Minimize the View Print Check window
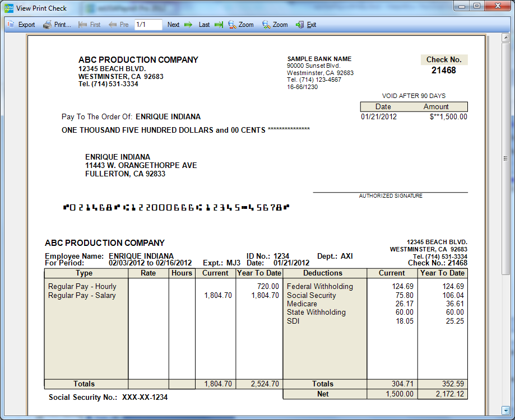 click(x=462, y=6)
